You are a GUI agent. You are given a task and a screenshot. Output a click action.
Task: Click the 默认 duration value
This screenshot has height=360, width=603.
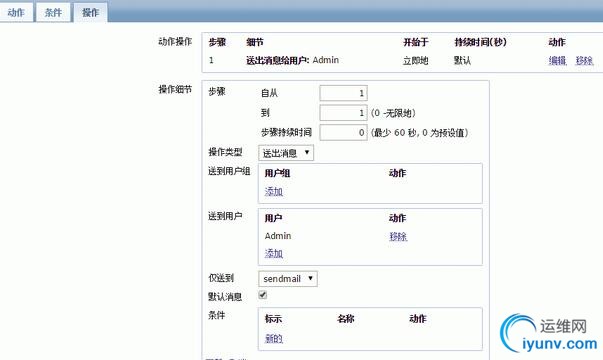462,60
